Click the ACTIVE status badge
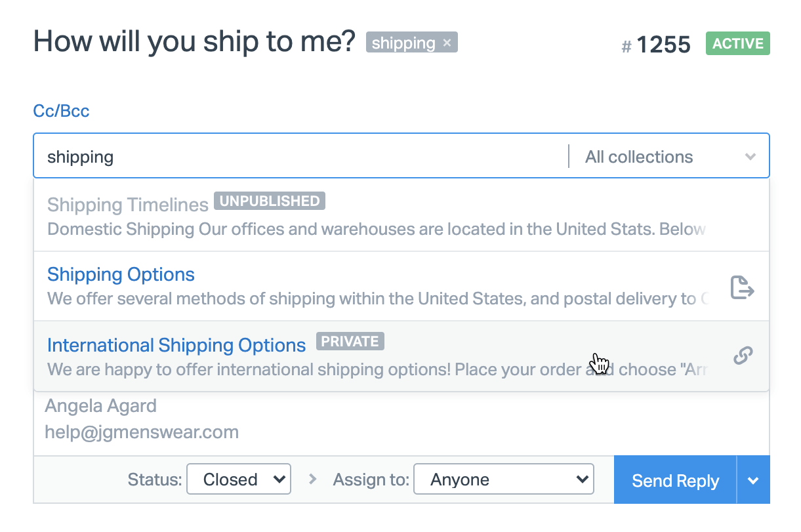 738,44
